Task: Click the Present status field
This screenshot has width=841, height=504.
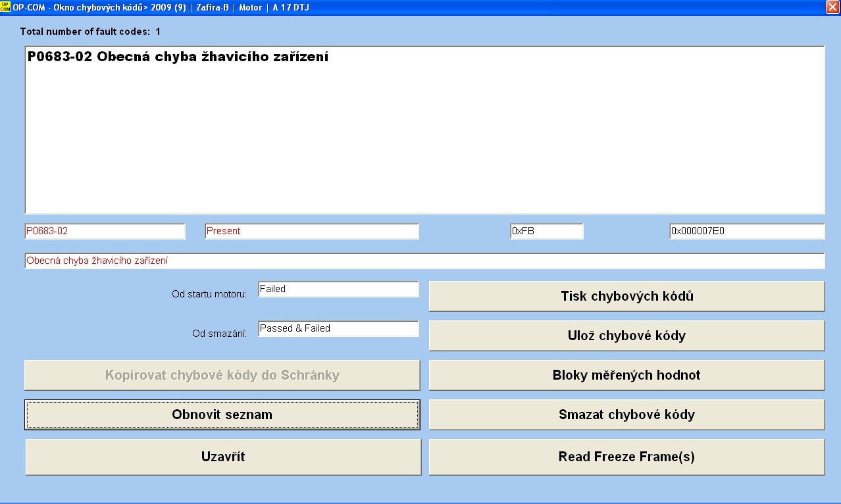Action: coord(312,231)
